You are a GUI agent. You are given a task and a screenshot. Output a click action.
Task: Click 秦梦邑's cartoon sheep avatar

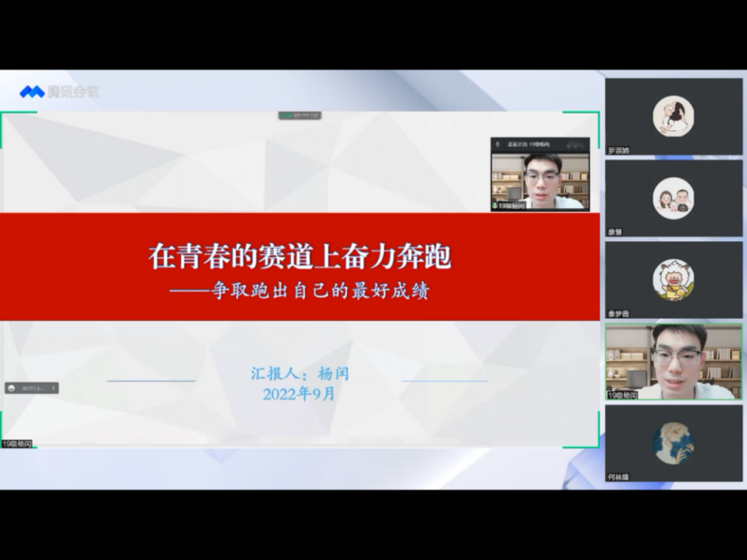(x=673, y=279)
